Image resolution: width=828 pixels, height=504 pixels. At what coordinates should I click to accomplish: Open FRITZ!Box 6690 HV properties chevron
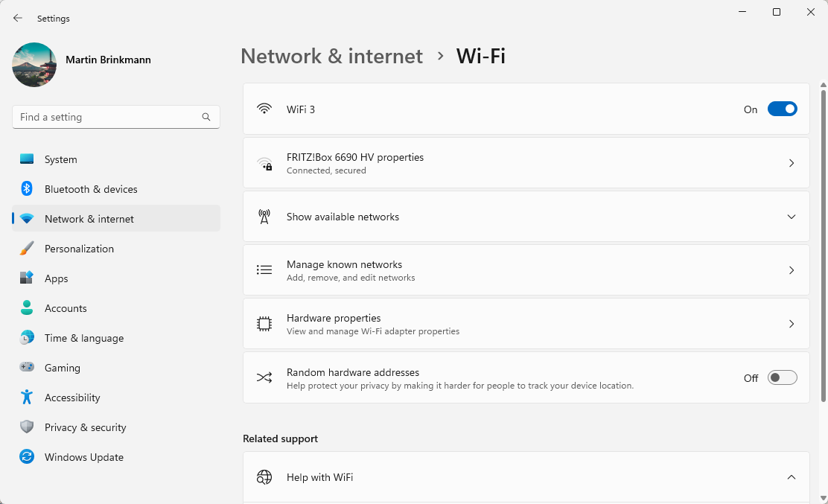click(791, 163)
